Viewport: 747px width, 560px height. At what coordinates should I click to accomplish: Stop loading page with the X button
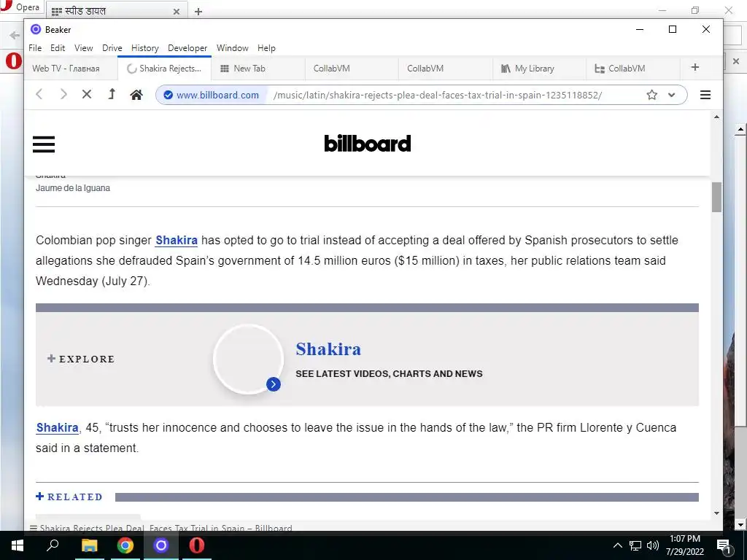[87, 94]
